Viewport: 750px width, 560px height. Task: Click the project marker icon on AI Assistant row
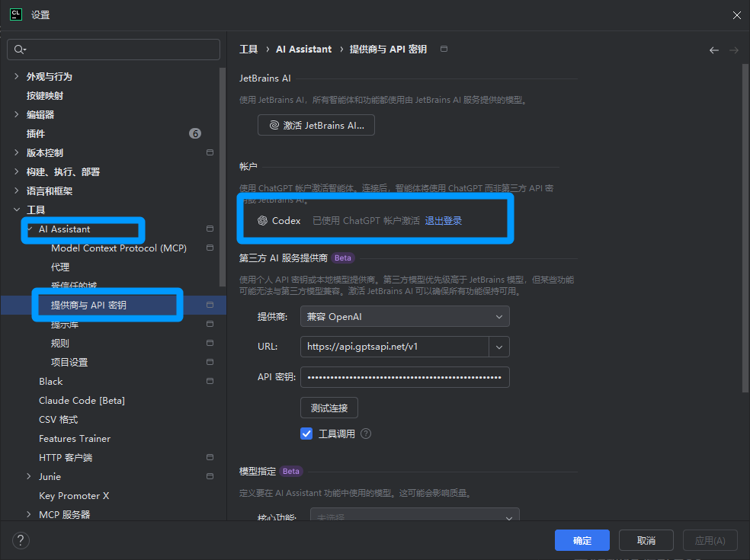click(210, 229)
